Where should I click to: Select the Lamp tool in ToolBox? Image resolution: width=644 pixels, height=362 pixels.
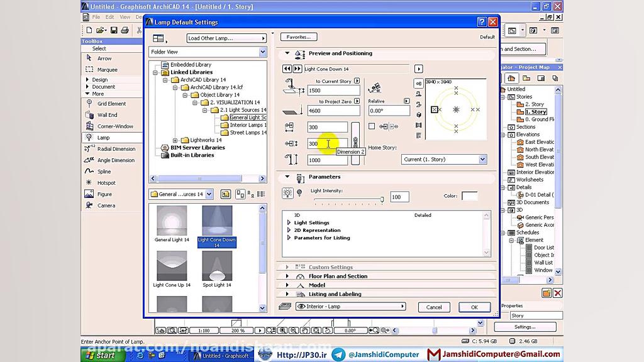[103, 138]
